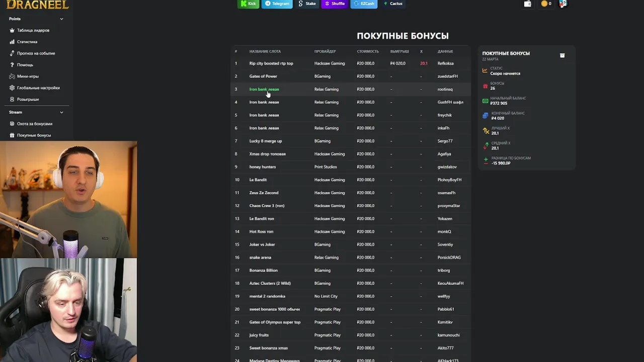Screen dimensions: 644x362
Task: Click the Print Studios provider cell
Action: tap(326, 167)
